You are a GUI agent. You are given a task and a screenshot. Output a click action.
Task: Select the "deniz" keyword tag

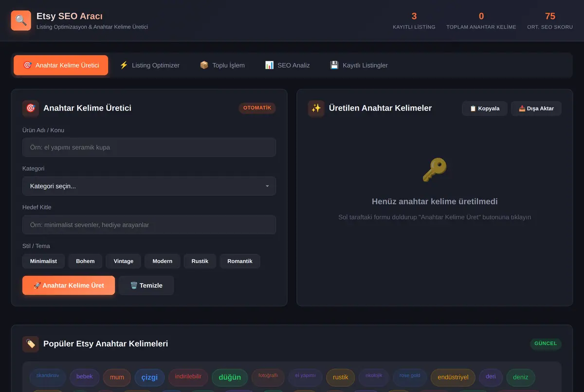point(521,377)
